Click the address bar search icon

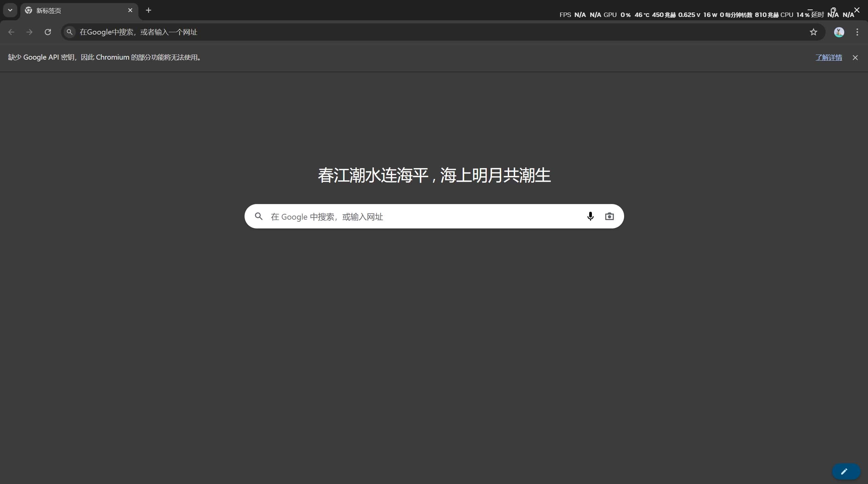pos(70,32)
